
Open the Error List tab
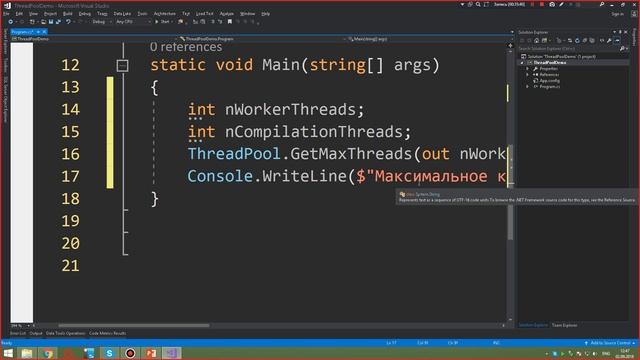pyautogui.click(x=18, y=333)
